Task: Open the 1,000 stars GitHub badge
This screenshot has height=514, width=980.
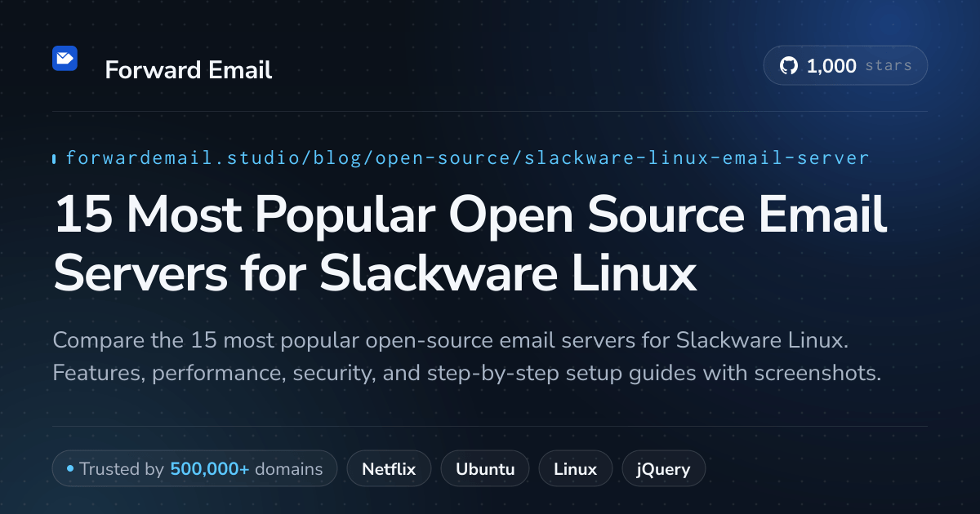Action: [845, 65]
